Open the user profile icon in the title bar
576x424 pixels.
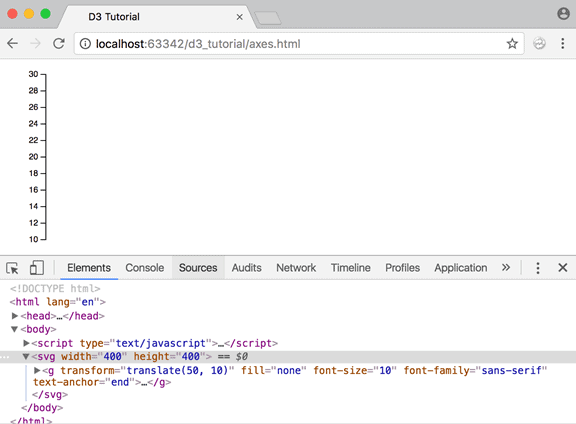(563, 14)
